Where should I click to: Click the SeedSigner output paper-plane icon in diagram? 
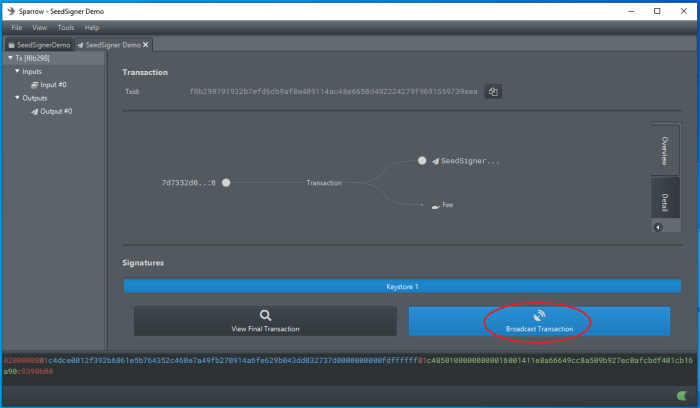click(x=435, y=160)
